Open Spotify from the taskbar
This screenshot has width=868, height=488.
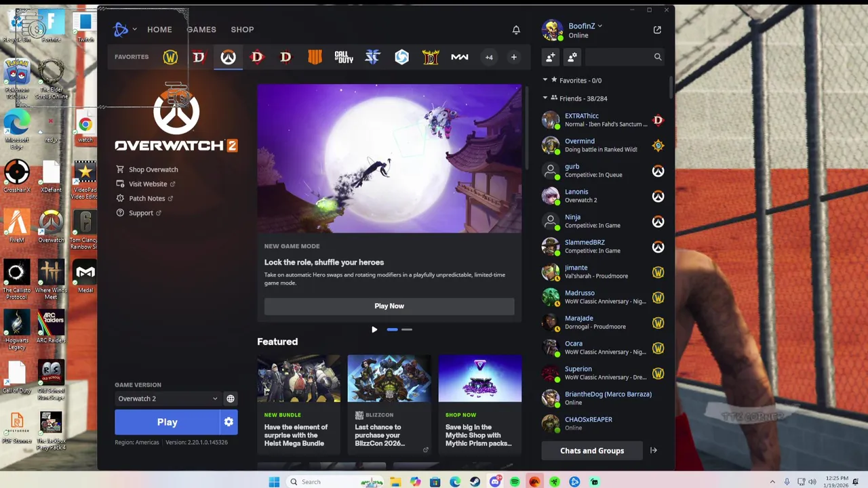point(515,482)
